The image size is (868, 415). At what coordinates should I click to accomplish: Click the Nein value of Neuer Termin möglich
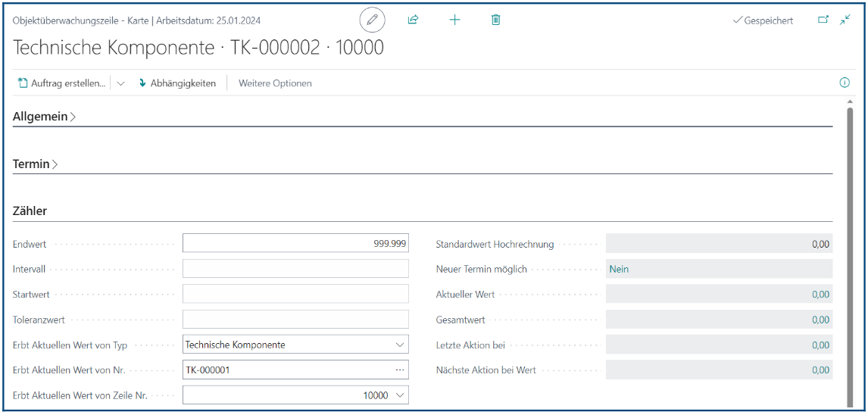[619, 269]
